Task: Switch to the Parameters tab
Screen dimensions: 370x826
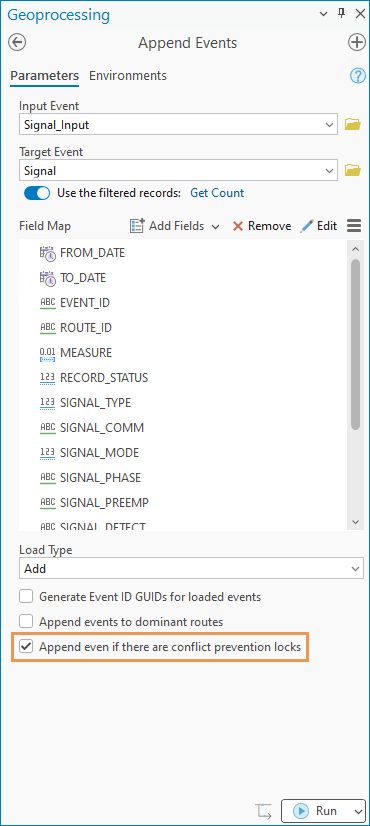Action: click(45, 76)
